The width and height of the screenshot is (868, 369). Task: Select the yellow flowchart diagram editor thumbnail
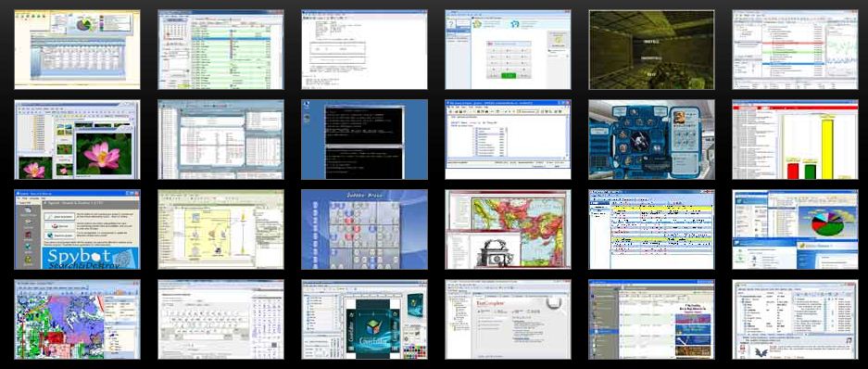tap(220, 230)
